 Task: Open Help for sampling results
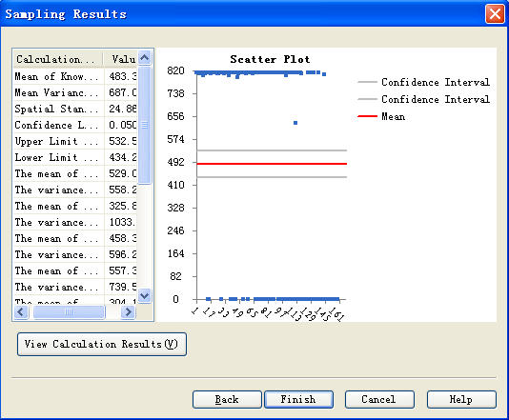(461, 399)
